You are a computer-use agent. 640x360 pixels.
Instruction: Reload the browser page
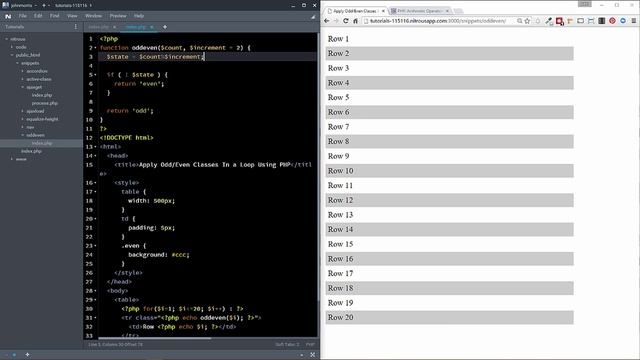point(346,21)
